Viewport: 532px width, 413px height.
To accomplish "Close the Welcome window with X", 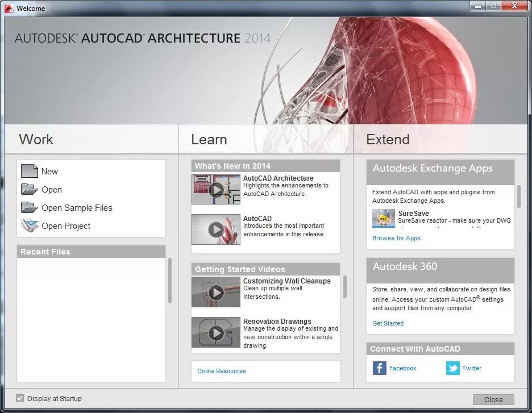I will 514,6.
